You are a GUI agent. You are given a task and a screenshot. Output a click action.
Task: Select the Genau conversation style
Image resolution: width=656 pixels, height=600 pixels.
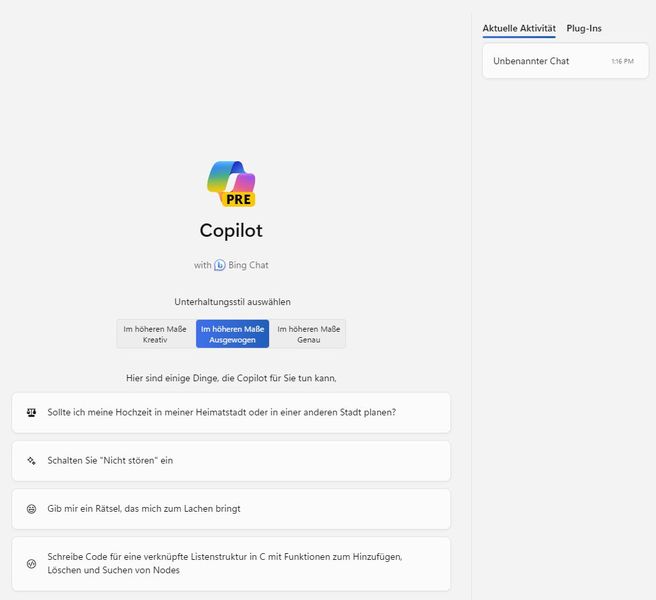(308, 334)
